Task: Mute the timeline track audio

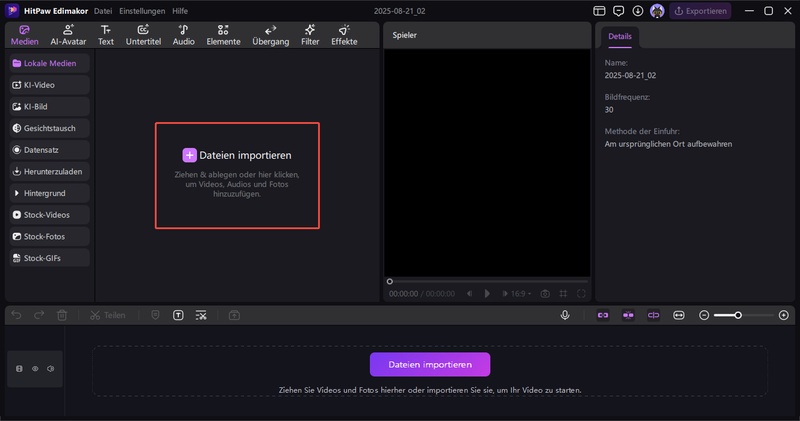Action: tap(50, 369)
